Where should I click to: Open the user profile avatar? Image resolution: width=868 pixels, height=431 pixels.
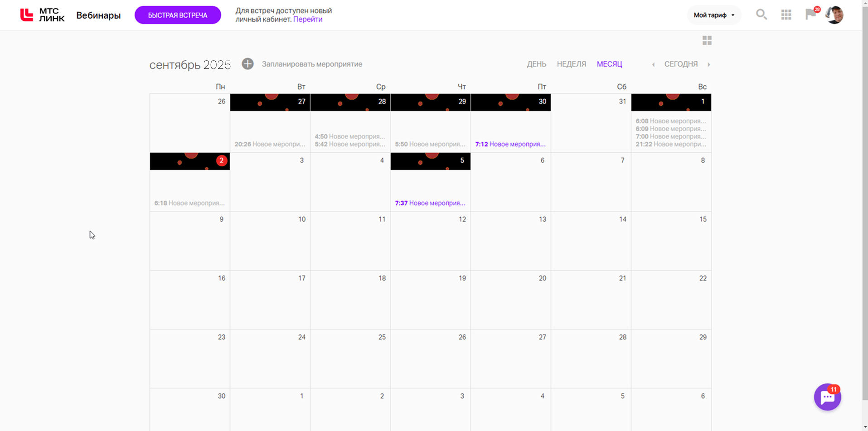(834, 15)
